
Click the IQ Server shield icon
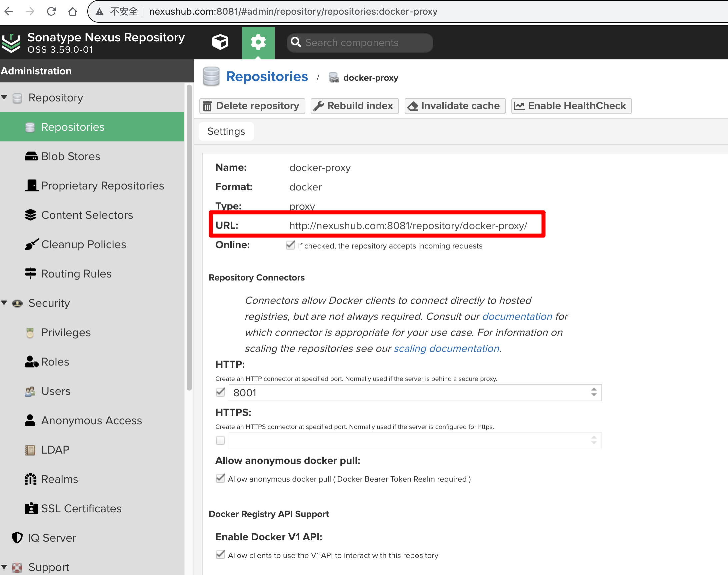17,538
